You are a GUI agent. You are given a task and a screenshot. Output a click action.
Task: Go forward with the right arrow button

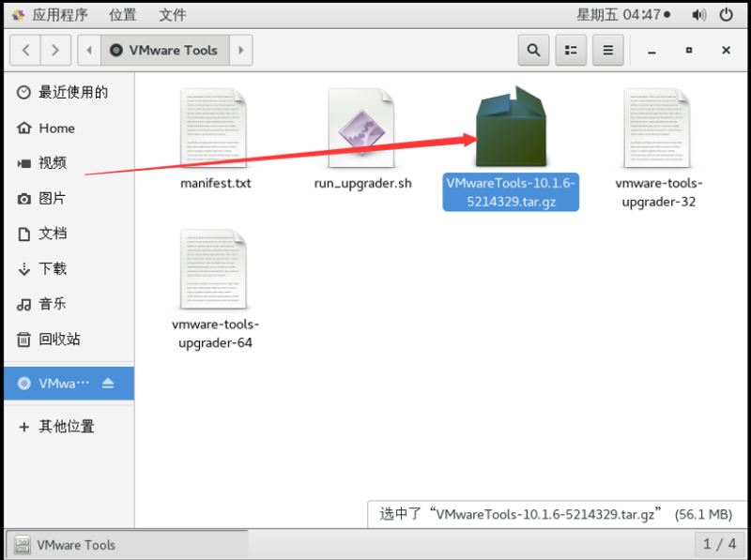(x=55, y=50)
